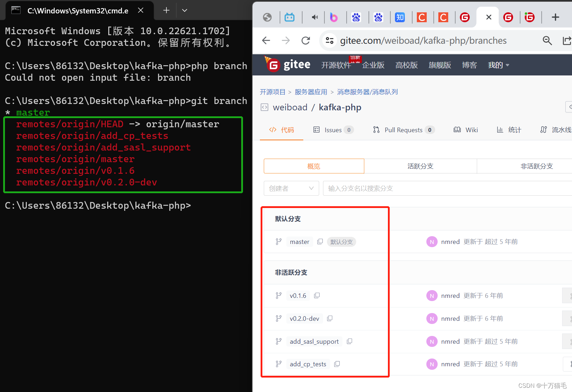Image resolution: width=572 pixels, height=392 pixels.
Task: Open site information icon in address bar
Action: [x=329, y=41]
